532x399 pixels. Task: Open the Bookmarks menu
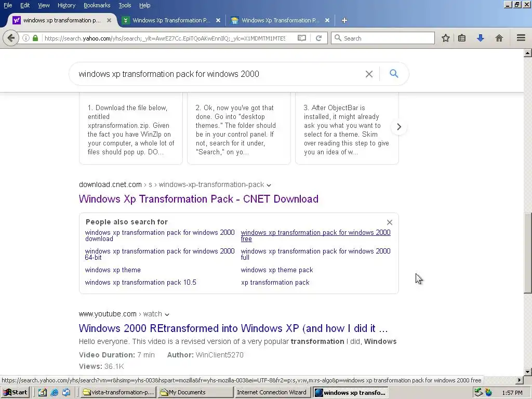coord(97,5)
